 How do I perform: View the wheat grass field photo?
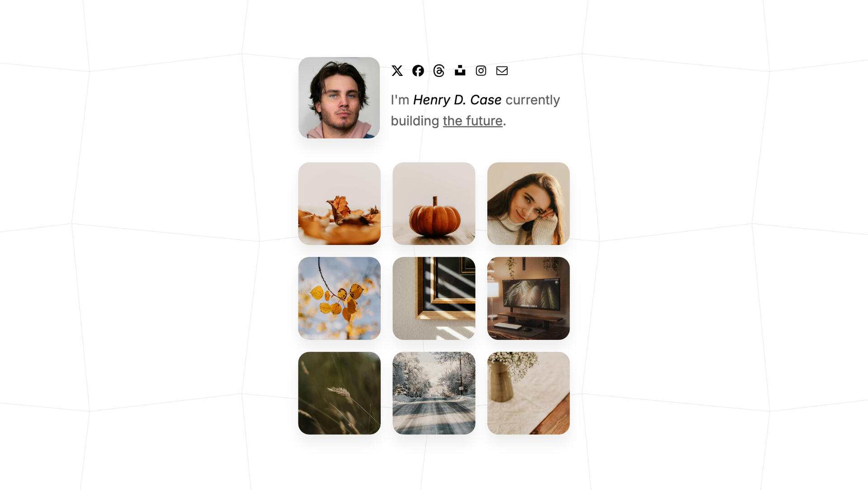click(x=340, y=393)
